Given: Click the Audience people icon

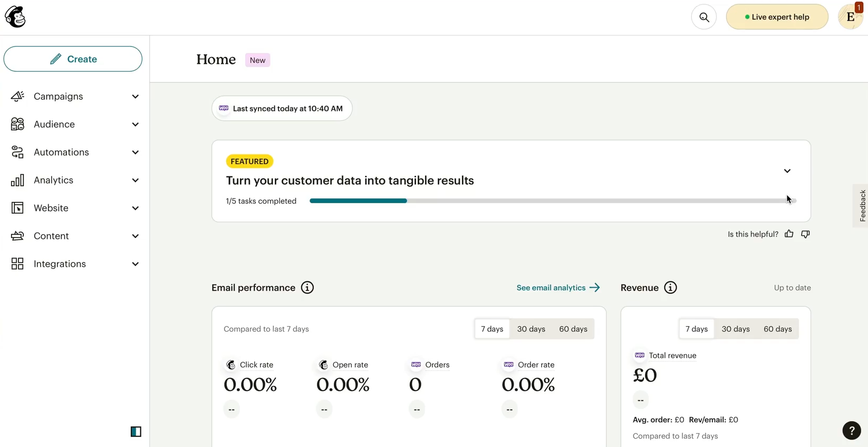Looking at the screenshot, I should pos(17,124).
